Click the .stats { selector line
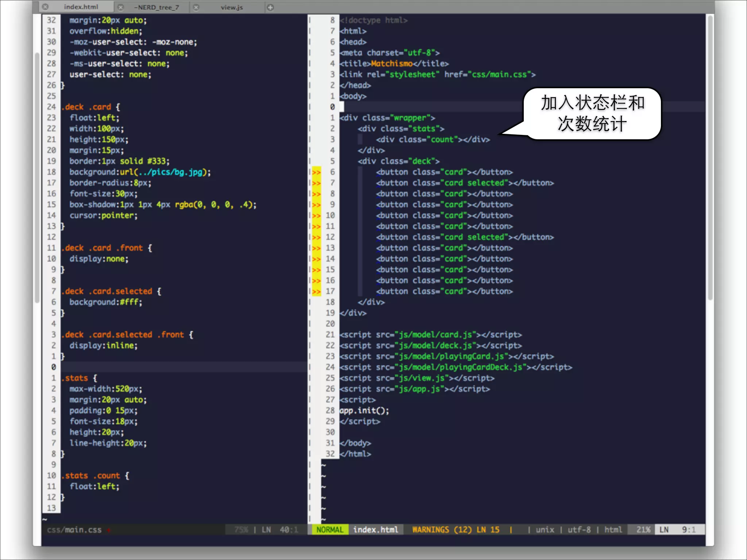Screen dimensions: 747x560 [x=80, y=378]
